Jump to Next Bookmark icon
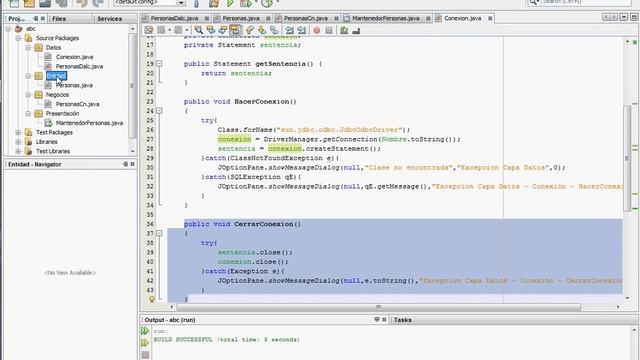Viewport: 640px width, 360px height. 262,30
